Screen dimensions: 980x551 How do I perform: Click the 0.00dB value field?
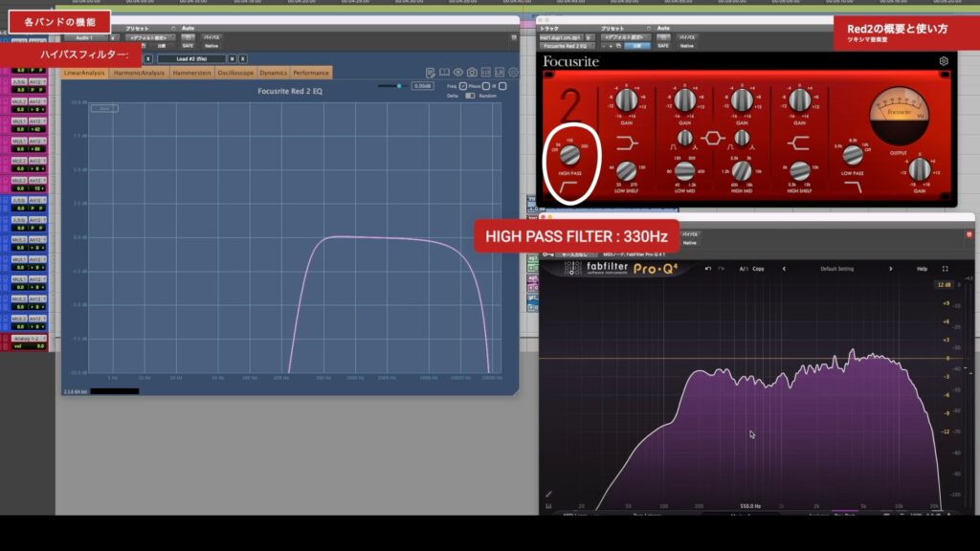coord(422,86)
